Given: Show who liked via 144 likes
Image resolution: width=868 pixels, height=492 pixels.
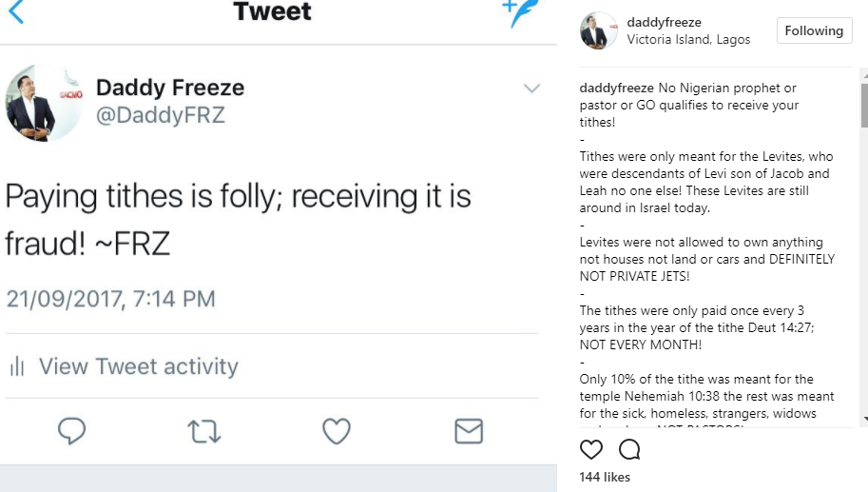Looking at the screenshot, I should pyautogui.click(x=605, y=477).
